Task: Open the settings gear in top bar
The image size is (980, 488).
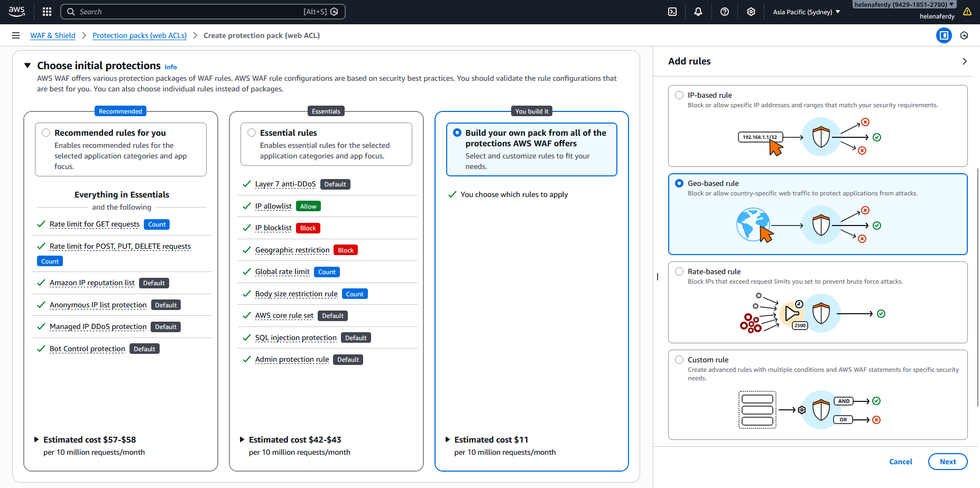Action: click(751, 12)
